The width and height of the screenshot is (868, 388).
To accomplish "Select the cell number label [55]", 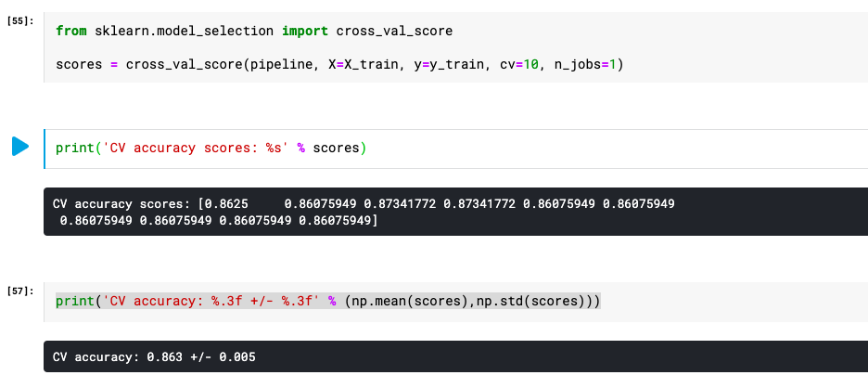I will pos(21,21).
